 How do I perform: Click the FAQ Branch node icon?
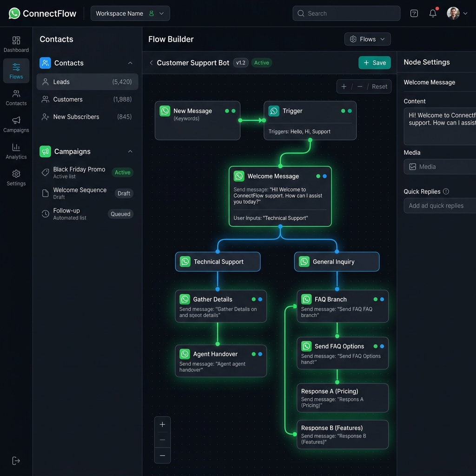[306, 299]
